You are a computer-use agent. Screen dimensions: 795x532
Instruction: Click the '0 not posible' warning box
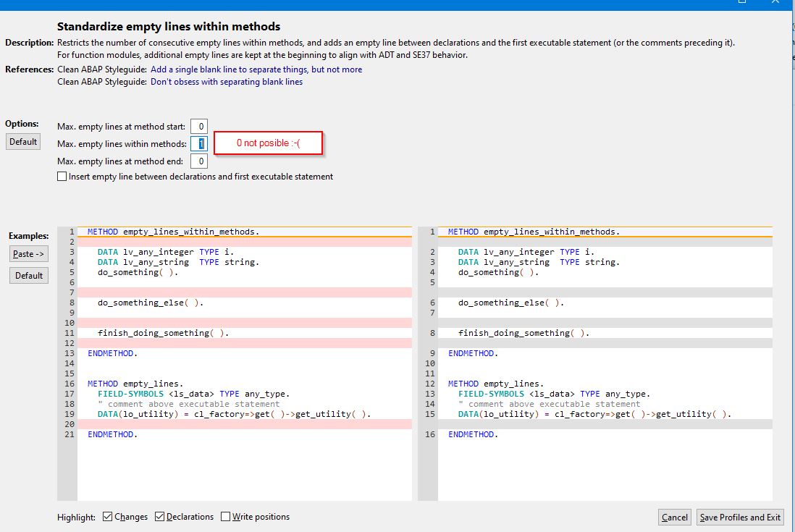pyautogui.click(x=268, y=143)
